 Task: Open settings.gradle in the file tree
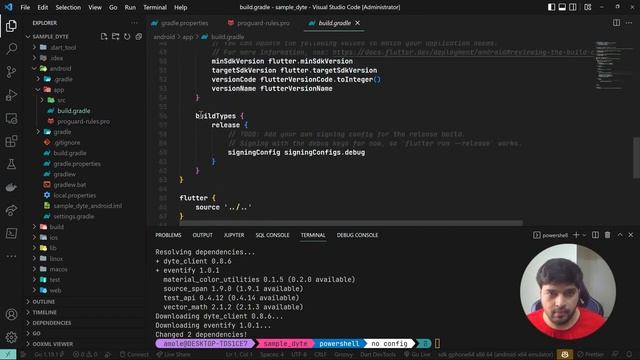[73, 216]
